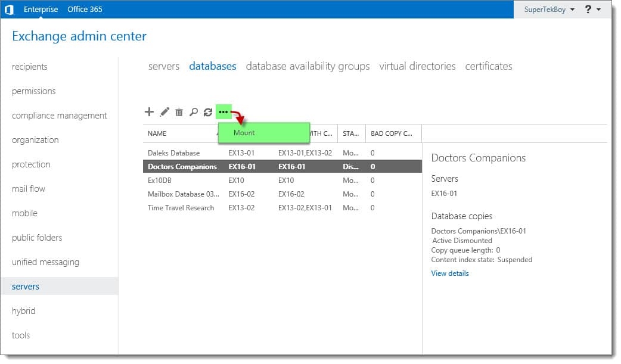Screen dimensions: 621x364
Task: Select the Time Travel Research database
Action: click(x=181, y=207)
